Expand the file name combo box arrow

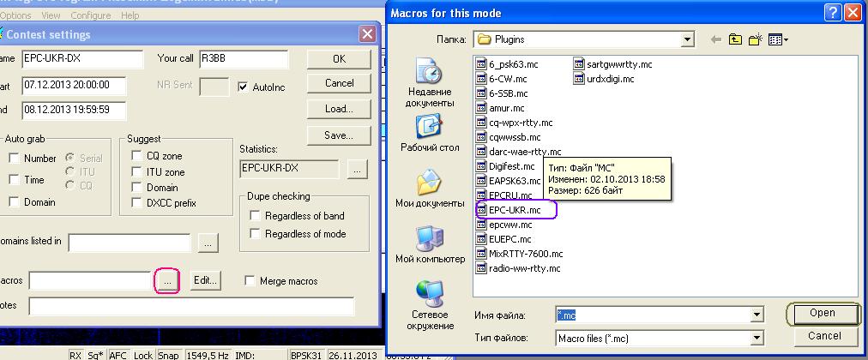point(756,315)
